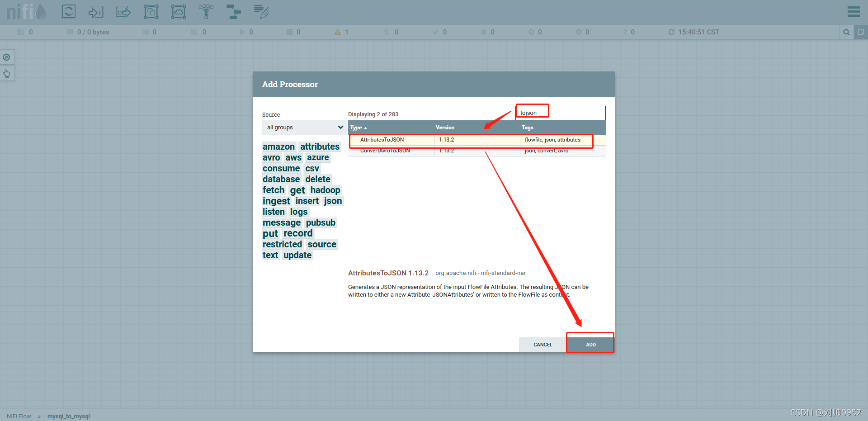Image resolution: width=868 pixels, height=421 pixels.
Task: Filter by listen tag
Action: 274,212
